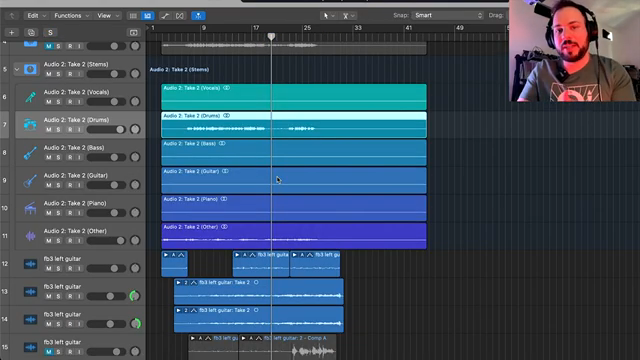Click bar 25 on the ruler

307,28
